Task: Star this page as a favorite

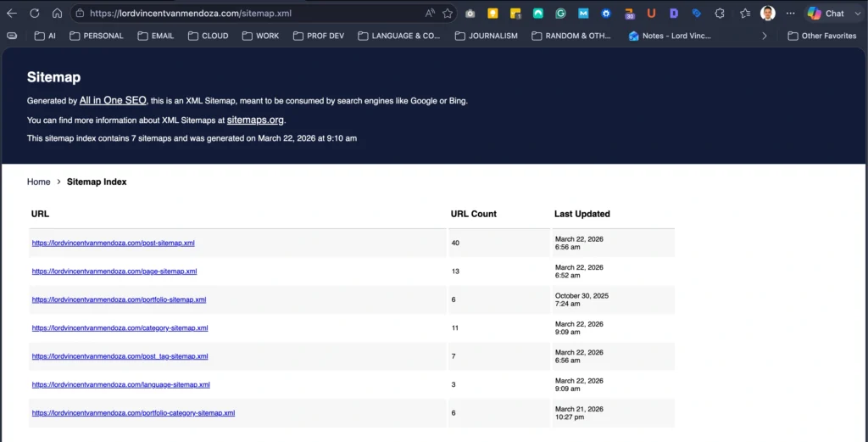Action: pyautogui.click(x=448, y=14)
